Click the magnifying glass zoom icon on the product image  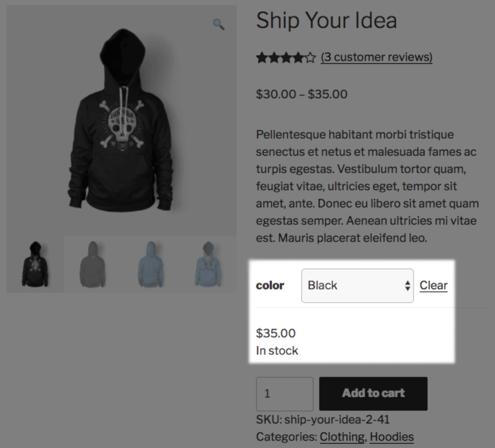pyautogui.click(x=218, y=24)
